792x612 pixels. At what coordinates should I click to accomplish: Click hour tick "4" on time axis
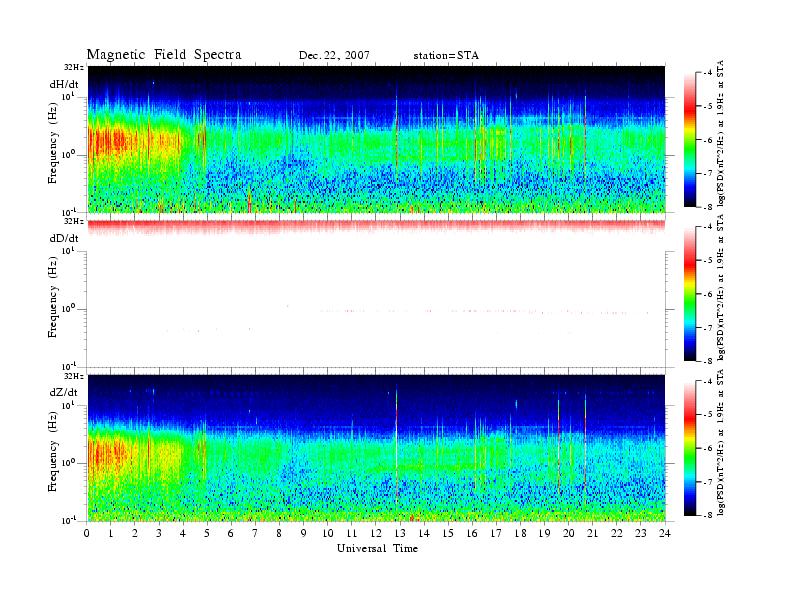coord(183,533)
